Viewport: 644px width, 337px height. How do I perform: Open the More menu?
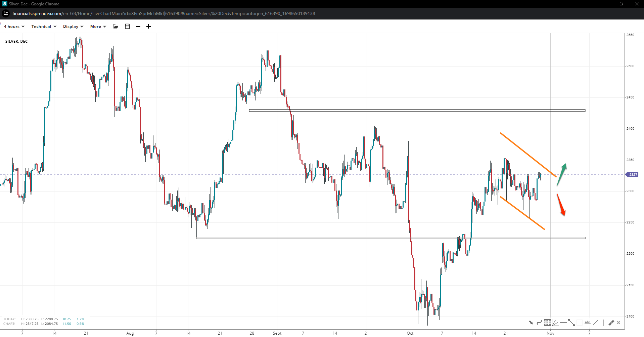click(x=98, y=27)
